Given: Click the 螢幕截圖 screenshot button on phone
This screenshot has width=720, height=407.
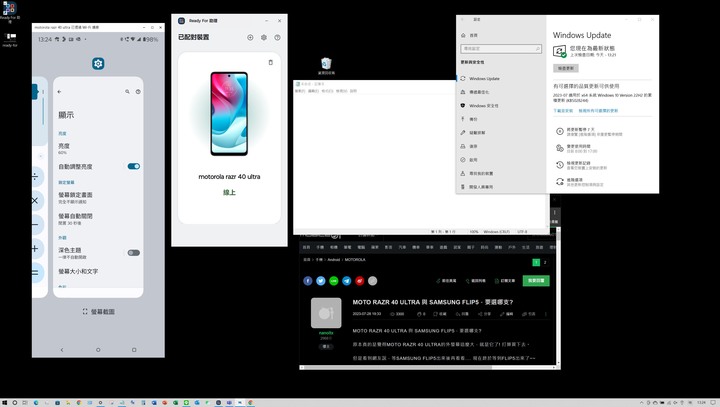Looking at the screenshot, I should coord(98,311).
